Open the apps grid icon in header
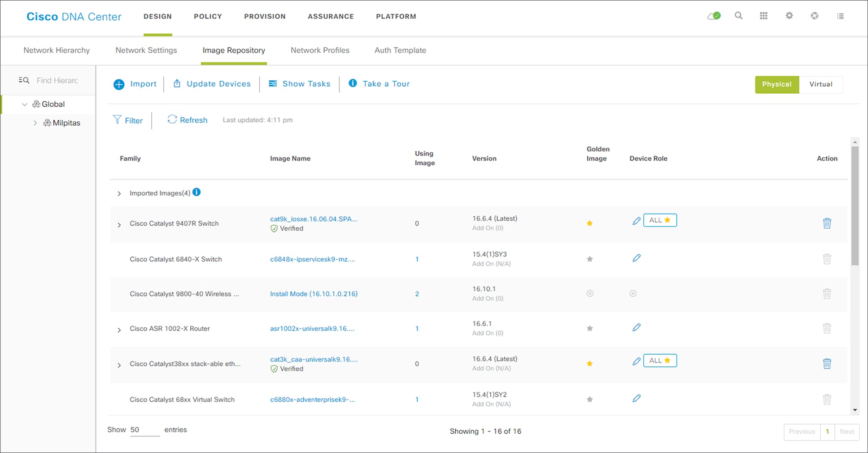This screenshot has height=453, width=868. 763,16
